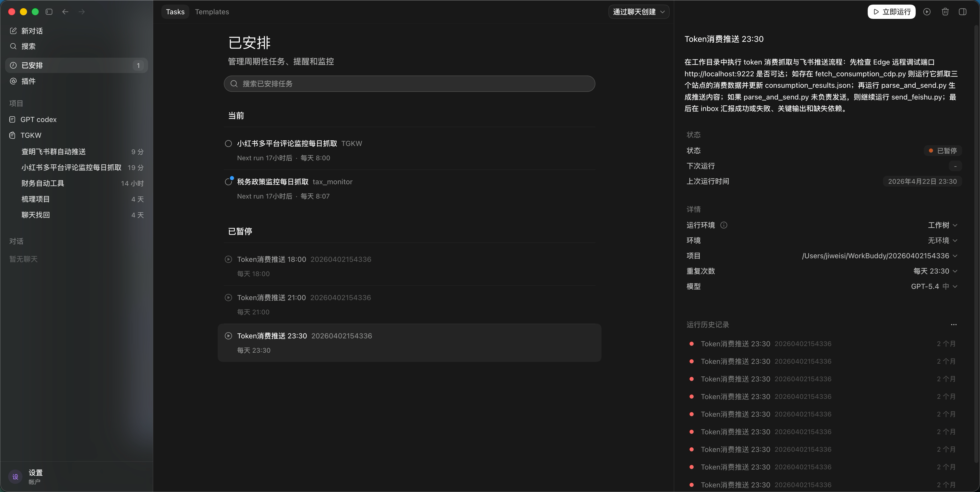Select 已安排 in the sidebar
The width and height of the screenshot is (980, 492).
pos(77,65)
